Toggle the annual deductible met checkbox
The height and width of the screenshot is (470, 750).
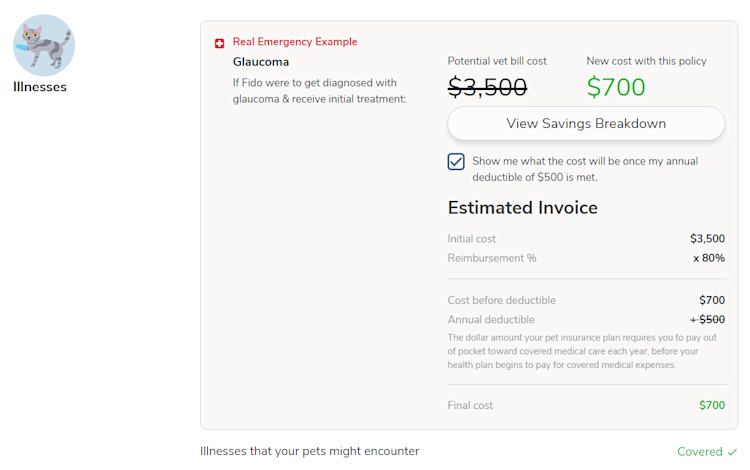point(456,161)
